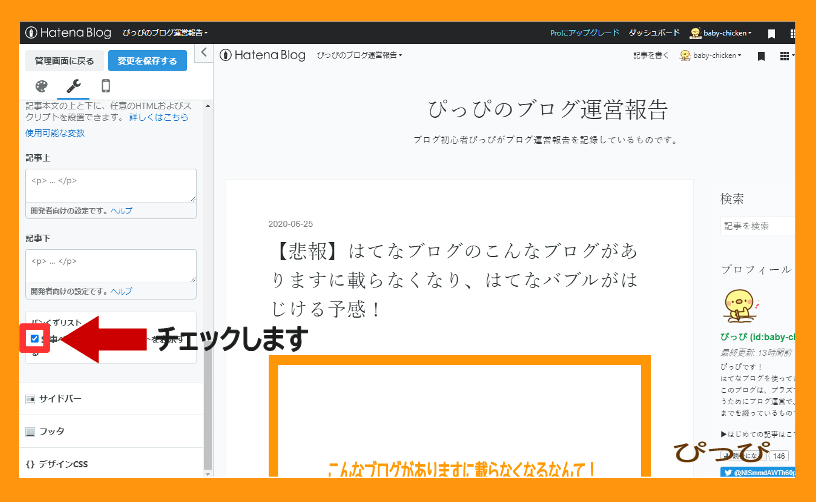Click the プロフィール sidebar heading
The height and width of the screenshot is (502, 816).
(757, 269)
